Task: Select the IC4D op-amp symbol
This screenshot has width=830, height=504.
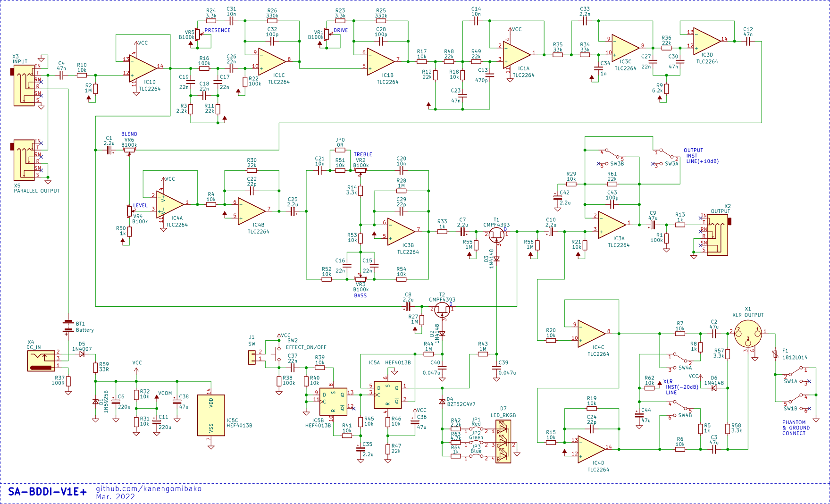Action: (x=592, y=449)
